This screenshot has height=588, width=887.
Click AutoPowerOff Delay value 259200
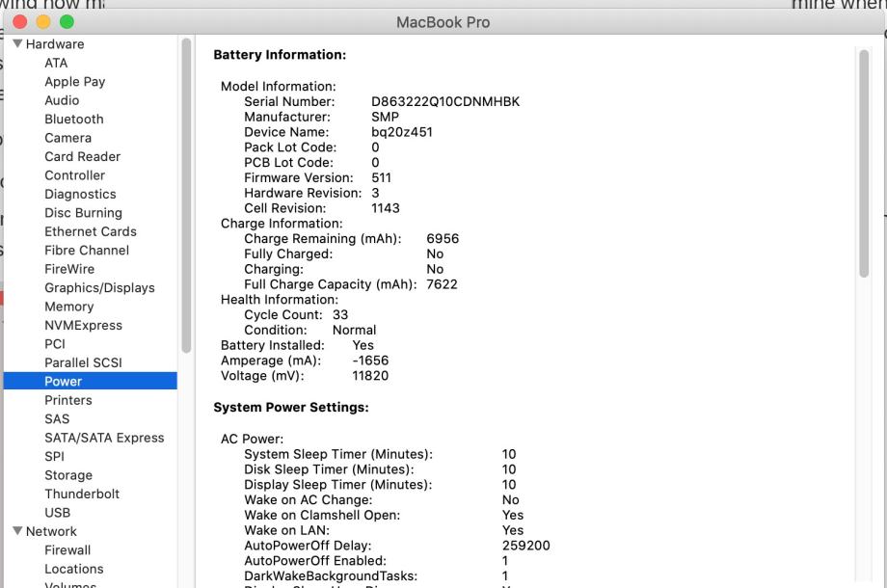click(526, 546)
